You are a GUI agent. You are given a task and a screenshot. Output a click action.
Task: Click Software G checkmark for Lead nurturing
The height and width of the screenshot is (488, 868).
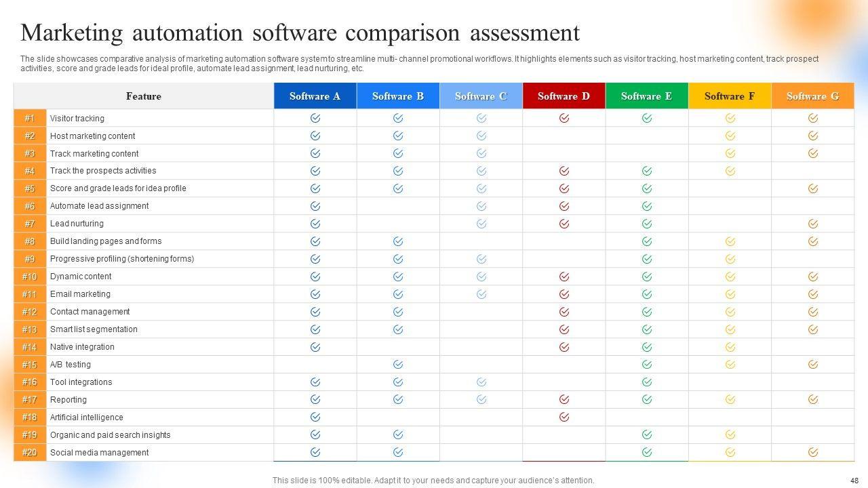(812, 224)
